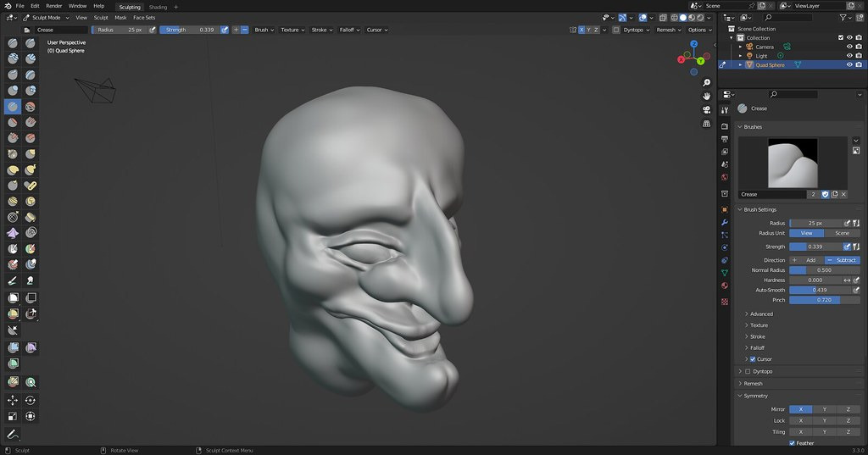
Task: Click the red X axis gizmo ball
Action: (682, 59)
